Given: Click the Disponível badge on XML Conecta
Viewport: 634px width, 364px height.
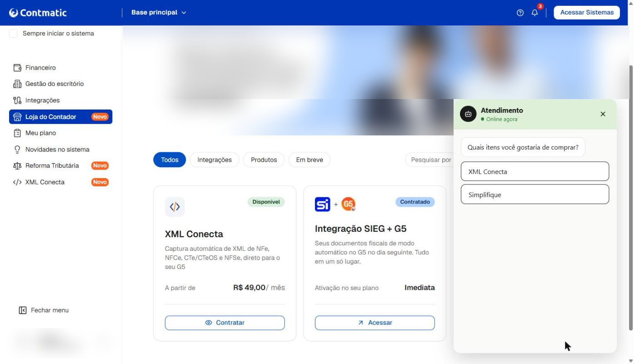Looking at the screenshot, I should click(x=266, y=202).
